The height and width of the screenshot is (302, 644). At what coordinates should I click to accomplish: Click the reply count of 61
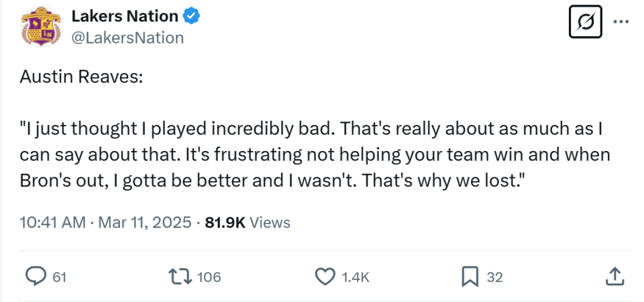[x=60, y=276]
